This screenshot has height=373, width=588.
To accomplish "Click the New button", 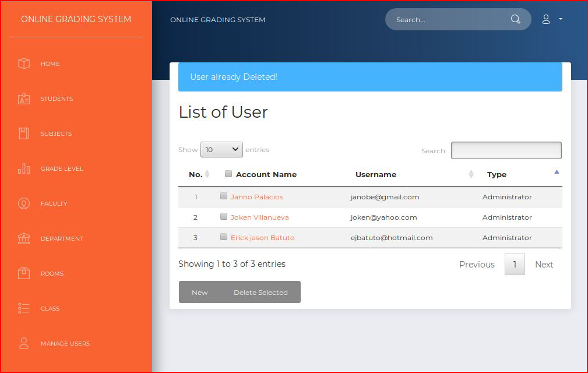I will point(200,292).
